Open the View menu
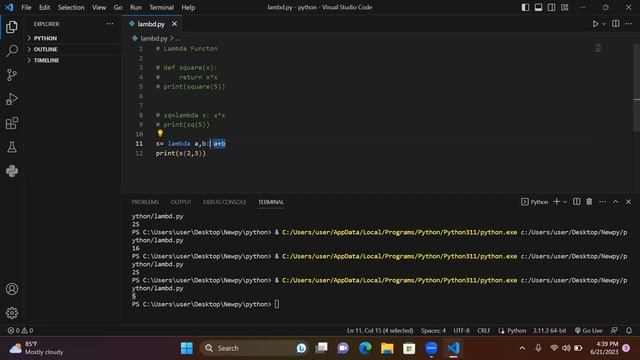This screenshot has width=640, height=360. pyautogui.click(x=99, y=7)
